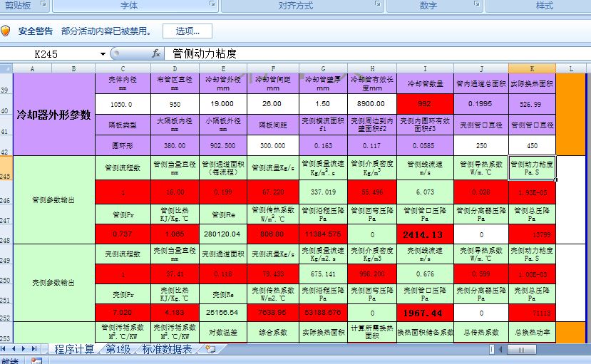The height and width of the screenshot is (364, 591).
Task: Click the 冷却管数量 header cell
Action: (425, 83)
